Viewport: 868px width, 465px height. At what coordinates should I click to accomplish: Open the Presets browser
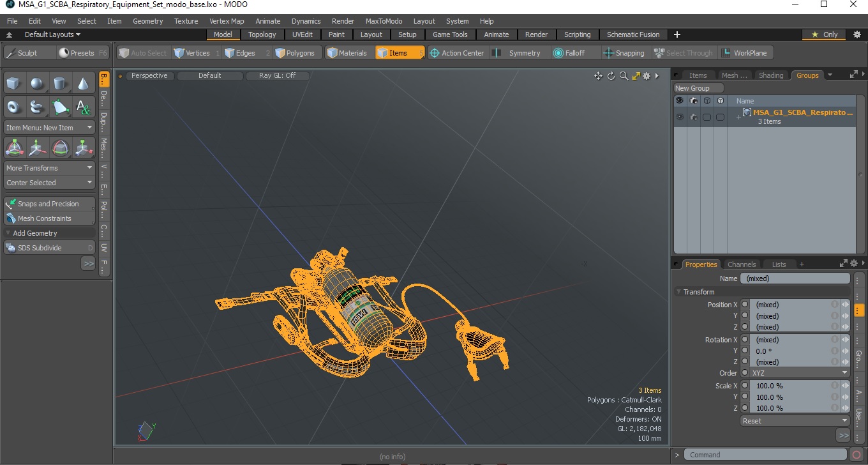(83, 53)
